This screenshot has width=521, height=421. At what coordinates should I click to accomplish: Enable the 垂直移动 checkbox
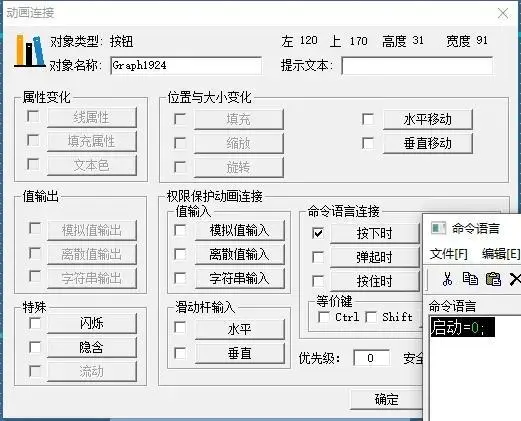[368, 143]
